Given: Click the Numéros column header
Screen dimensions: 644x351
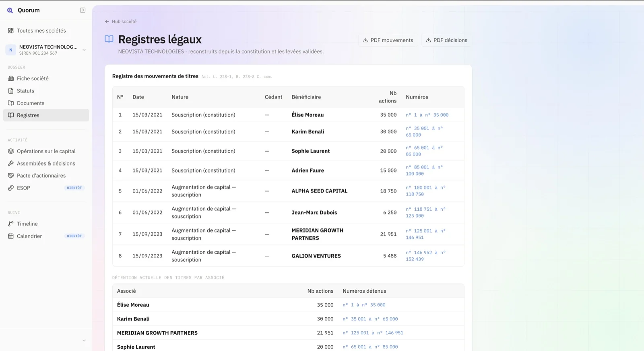Looking at the screenshot, I should click(x=417, y=97).
